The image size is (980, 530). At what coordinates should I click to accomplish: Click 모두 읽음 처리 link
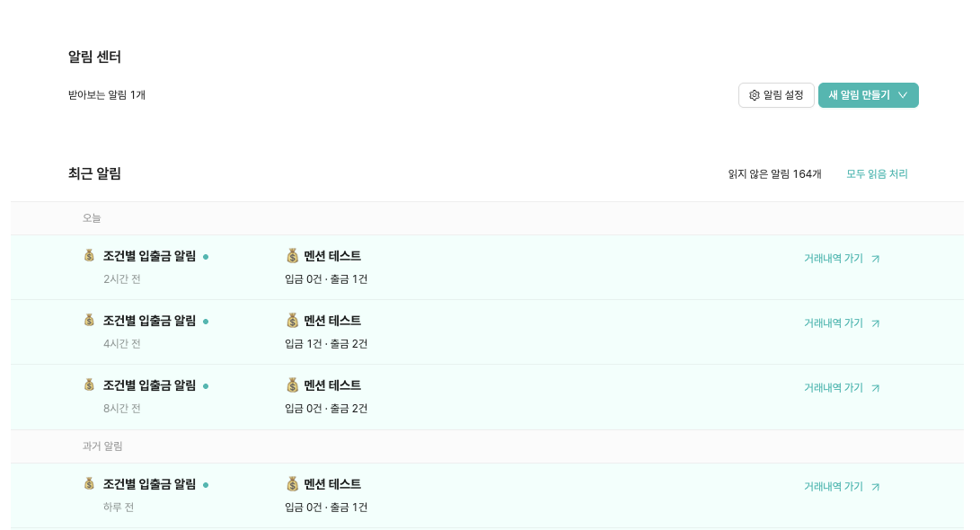(877, 174)
